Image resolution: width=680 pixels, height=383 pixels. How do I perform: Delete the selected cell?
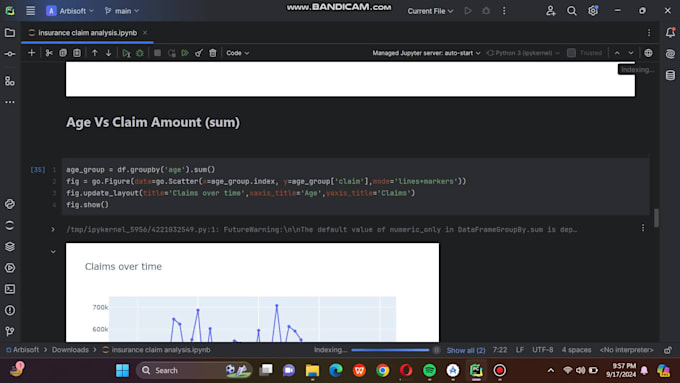(212, 53)
